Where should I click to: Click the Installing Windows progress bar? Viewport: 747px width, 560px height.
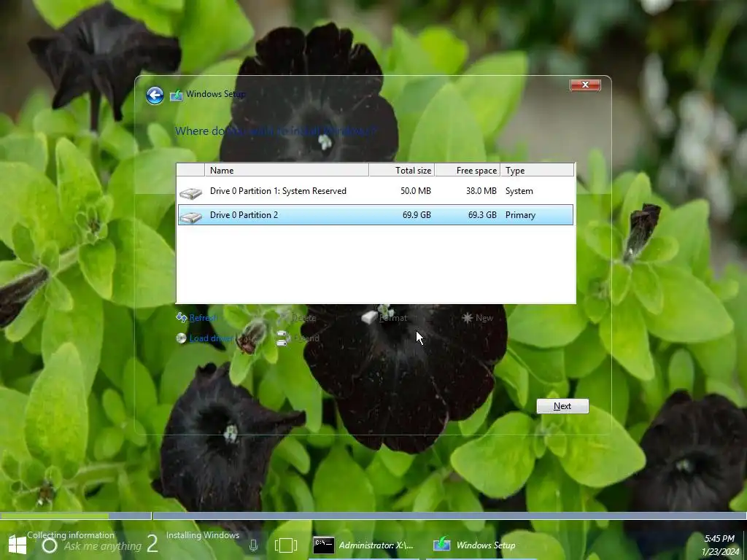click(449, 516)
